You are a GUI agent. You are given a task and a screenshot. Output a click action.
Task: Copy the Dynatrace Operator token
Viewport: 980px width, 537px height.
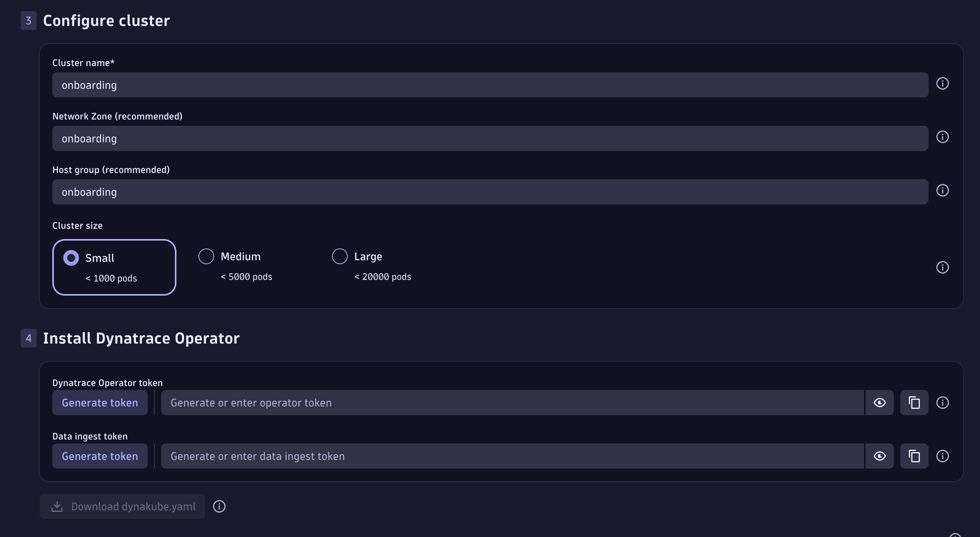(914, 403)
